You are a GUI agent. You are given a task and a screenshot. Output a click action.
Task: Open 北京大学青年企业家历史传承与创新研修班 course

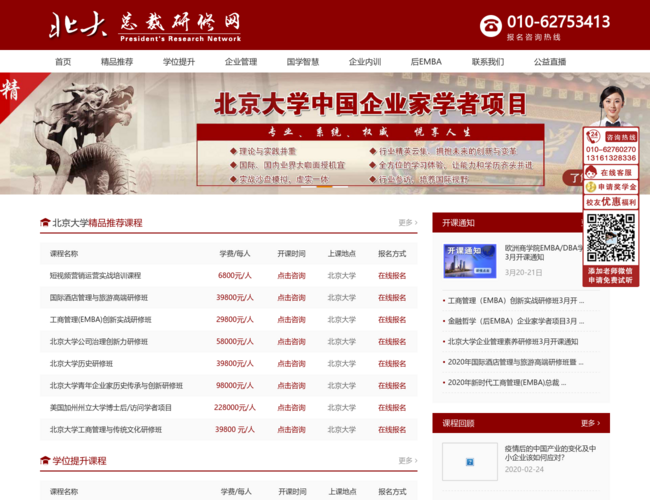click(x=116, y=386)
